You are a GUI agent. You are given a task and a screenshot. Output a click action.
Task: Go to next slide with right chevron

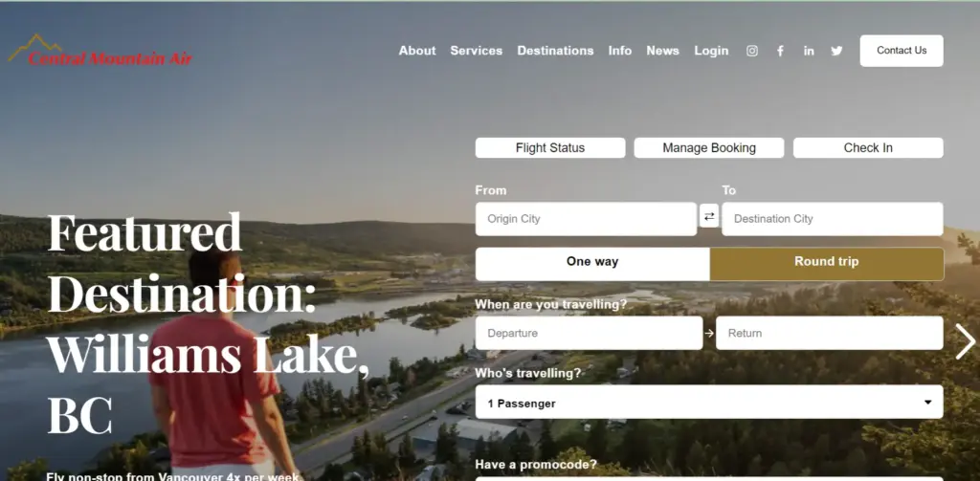click(x=965, y=341)
